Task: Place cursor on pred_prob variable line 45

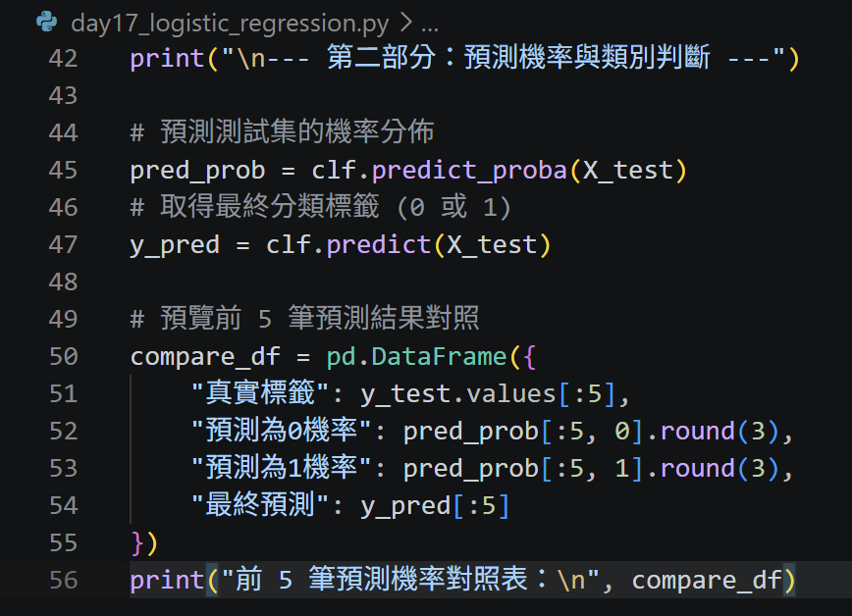Action: click(197, 171)
